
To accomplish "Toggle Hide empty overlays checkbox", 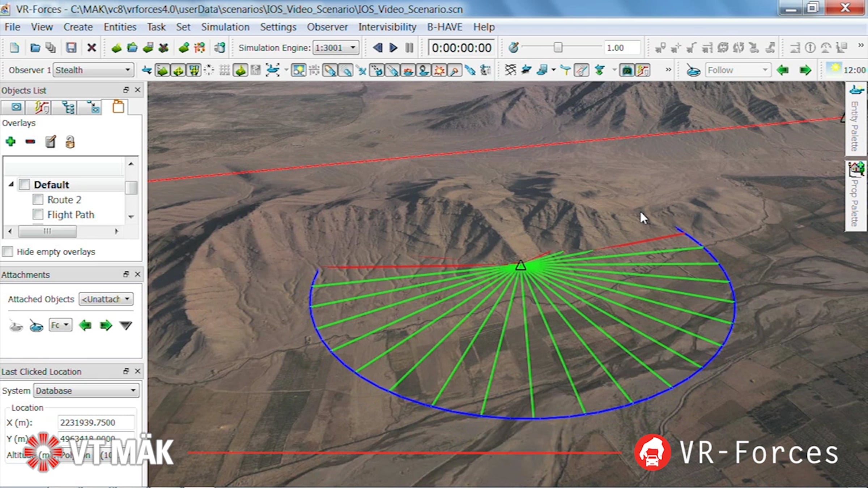I will tap(8, 252).
